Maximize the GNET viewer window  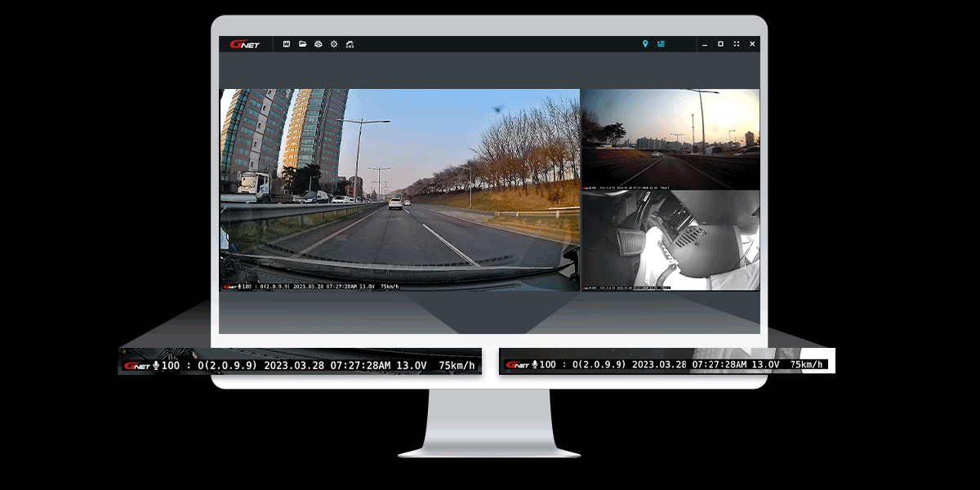click(720, 44)
